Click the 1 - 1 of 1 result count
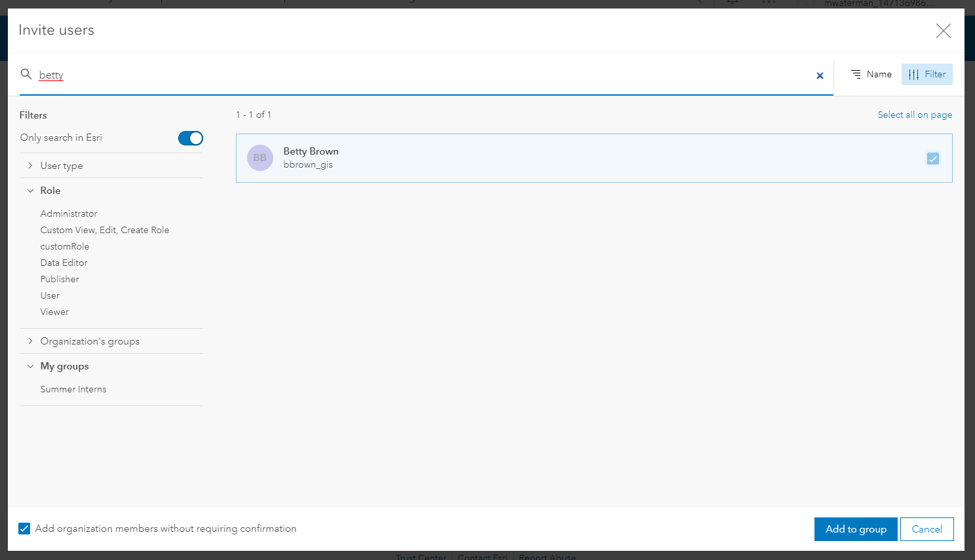Screen dimensions: 975x560 (x=254, y=115)
